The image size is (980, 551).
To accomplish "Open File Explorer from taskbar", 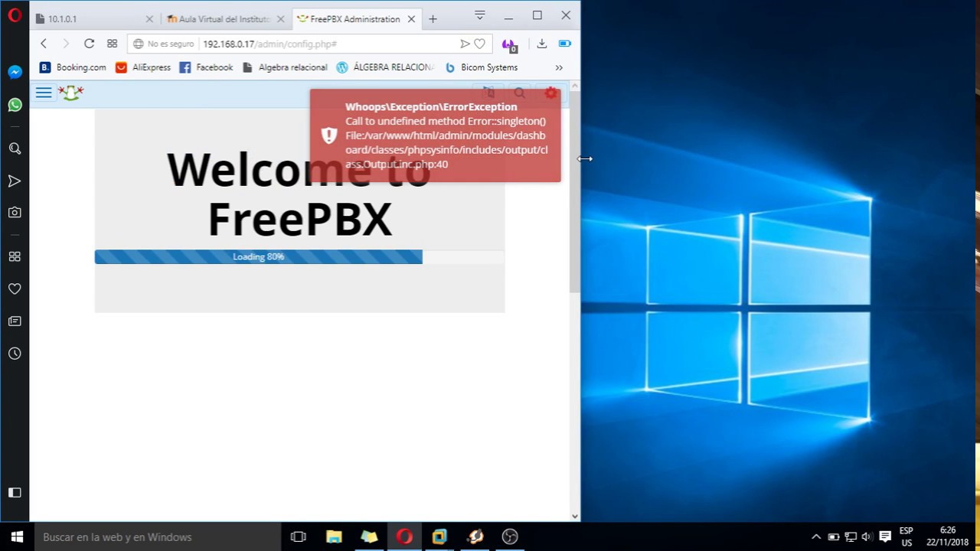I will tap(334, 536).
